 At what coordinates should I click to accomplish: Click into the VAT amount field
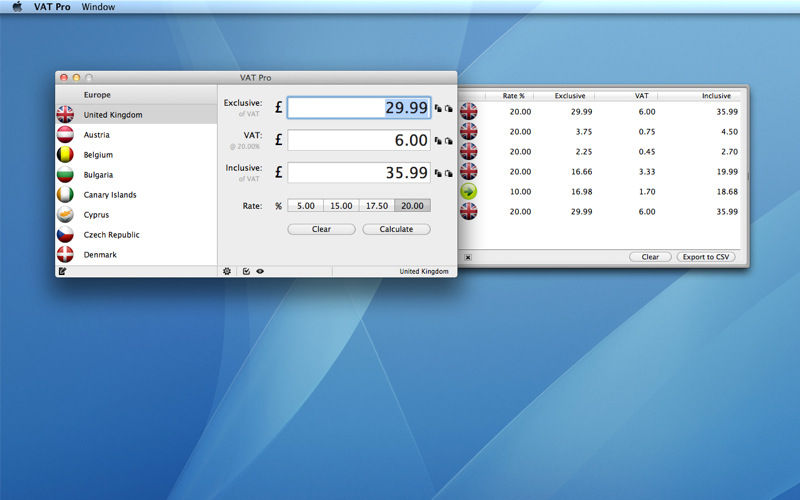click(x=359, y=141)
